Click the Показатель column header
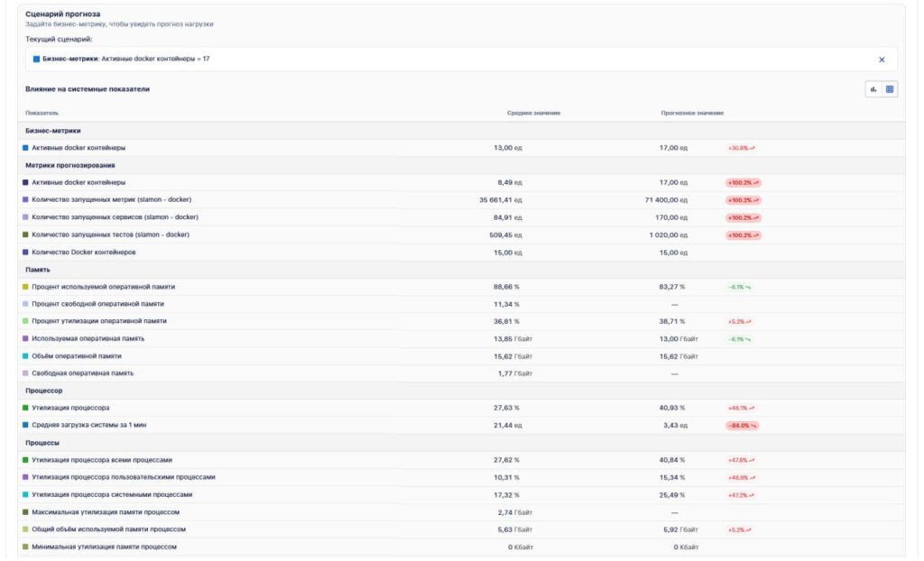Viewport: 924px width, 561px height. (42, 113)
